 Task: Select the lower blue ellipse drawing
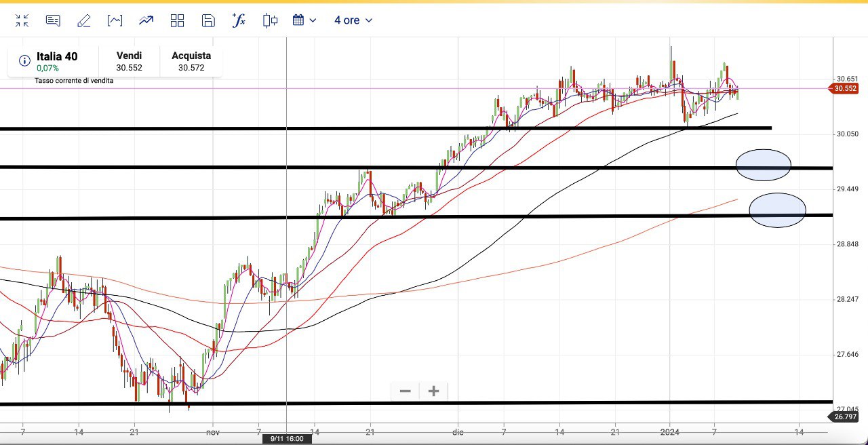777,210
